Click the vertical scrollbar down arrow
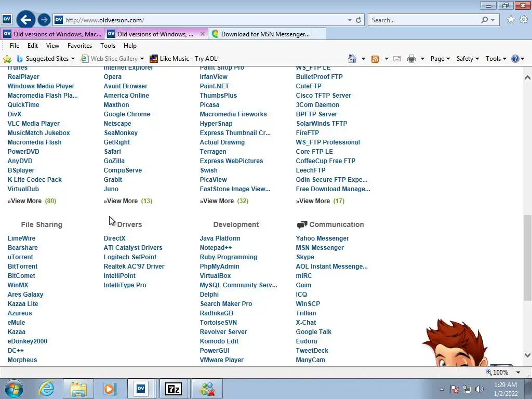The width and height of the screenshot is (532, 399). (527, 355)
